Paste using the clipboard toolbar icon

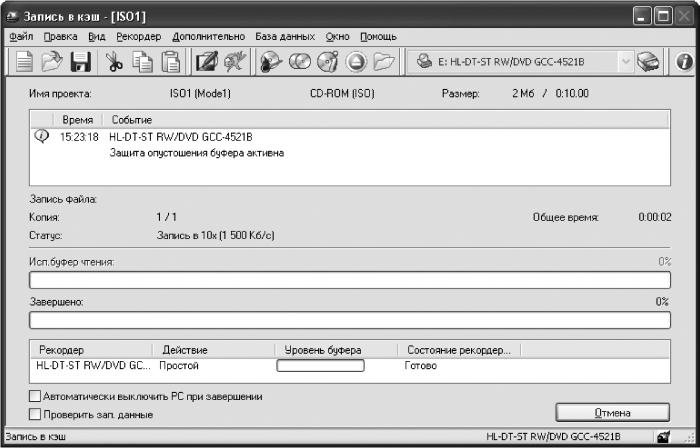[x=171, y=62]
